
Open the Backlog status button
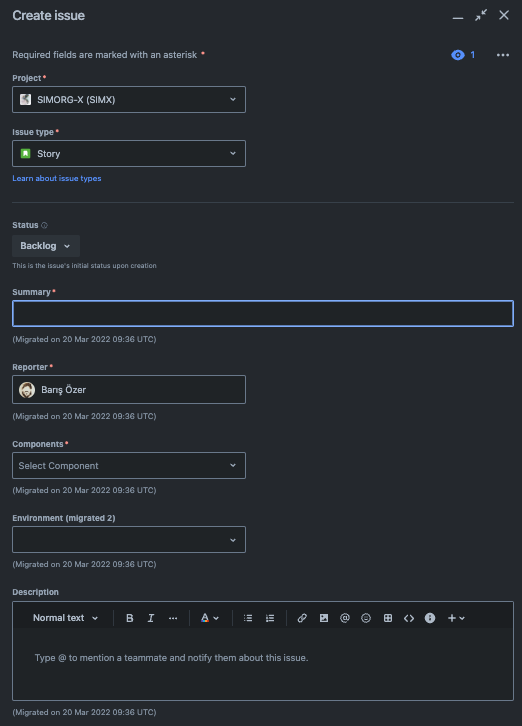click(46, 246)
